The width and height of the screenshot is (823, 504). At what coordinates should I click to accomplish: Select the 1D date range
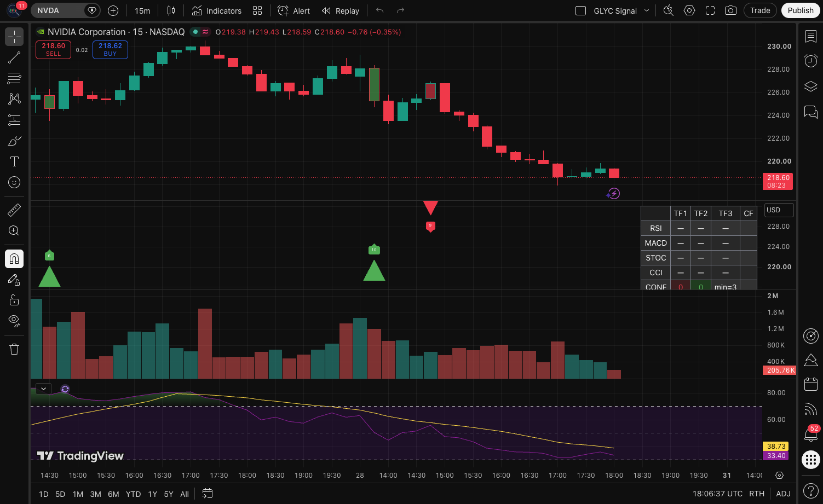click(44, 494)
